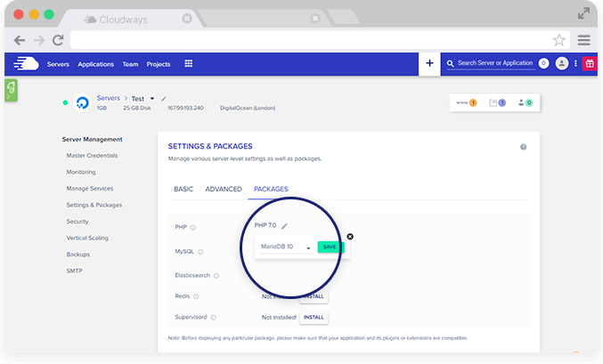
Task: Switch to the ADVANCED tab
Action: pos(223,190)
